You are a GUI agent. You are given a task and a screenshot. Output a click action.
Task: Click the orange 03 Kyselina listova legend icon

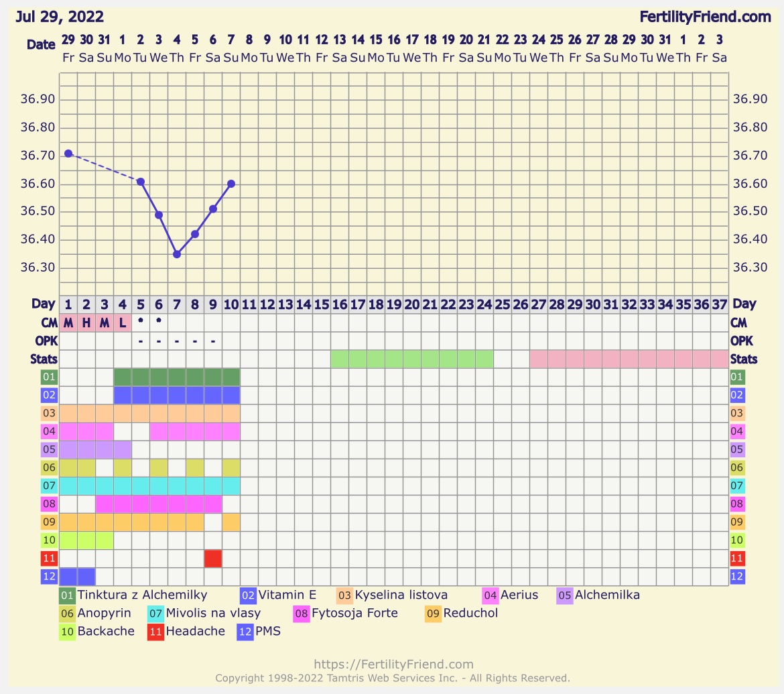click(x=345, y=595)
